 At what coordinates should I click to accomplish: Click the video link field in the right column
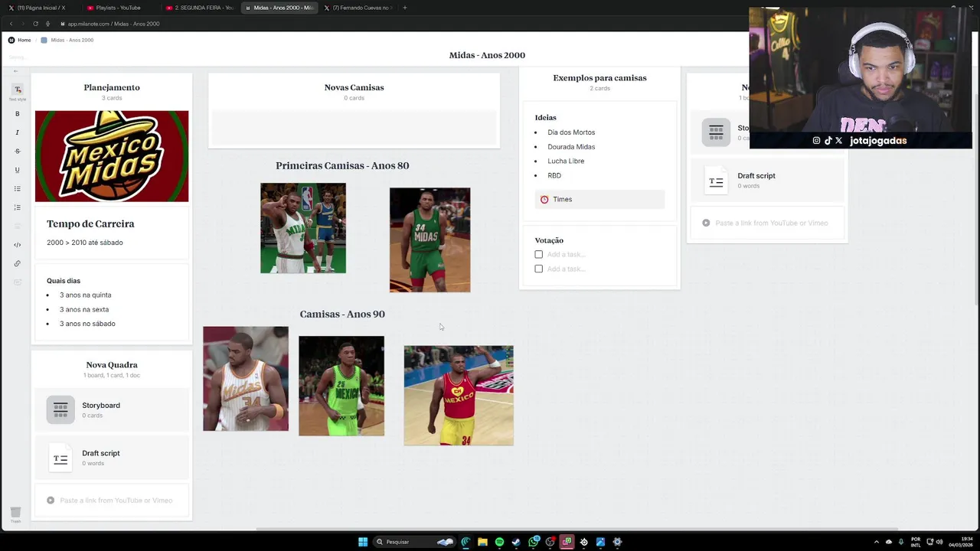[x=767, y=223]
